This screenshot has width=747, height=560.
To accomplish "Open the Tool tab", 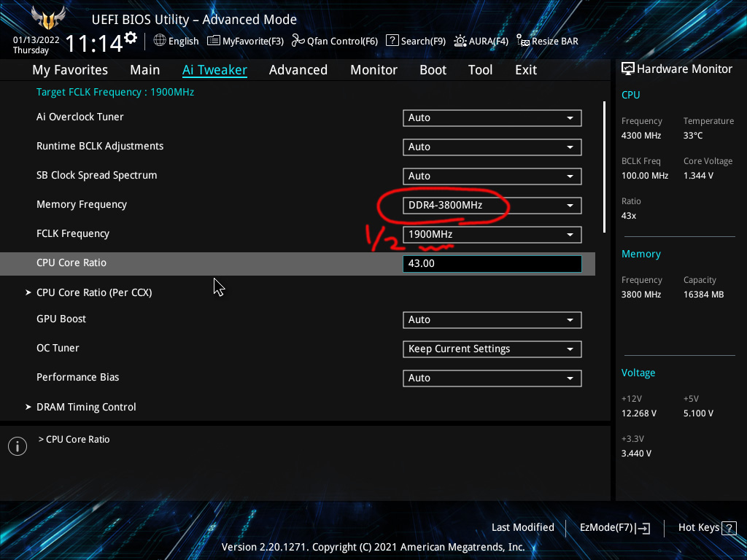I will [x=480, y=70].
